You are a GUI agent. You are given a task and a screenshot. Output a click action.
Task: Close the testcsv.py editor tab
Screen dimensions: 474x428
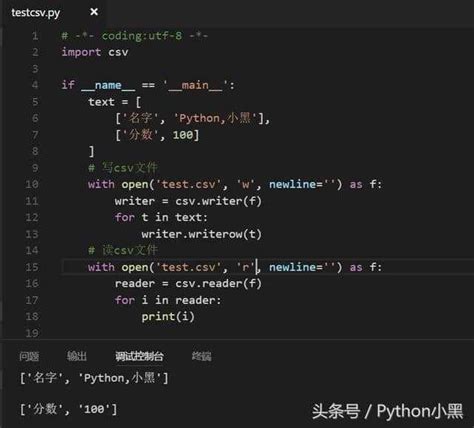tap(94, 12)
